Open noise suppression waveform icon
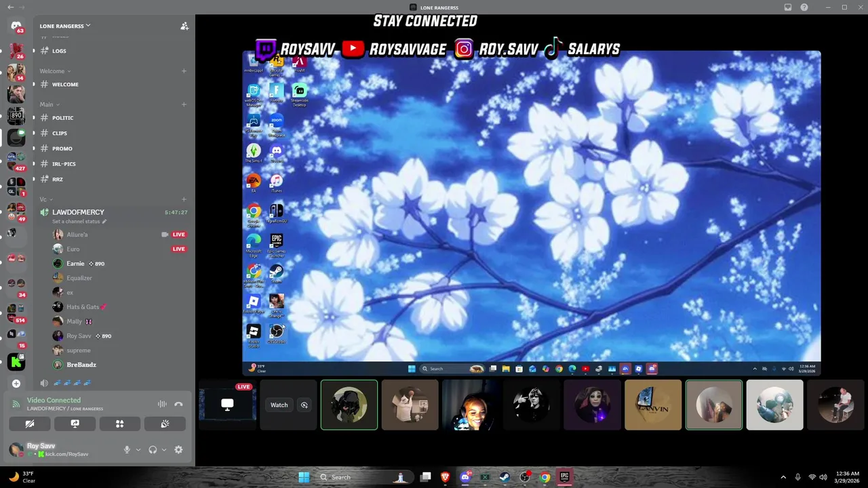 (x=162, y=404)
